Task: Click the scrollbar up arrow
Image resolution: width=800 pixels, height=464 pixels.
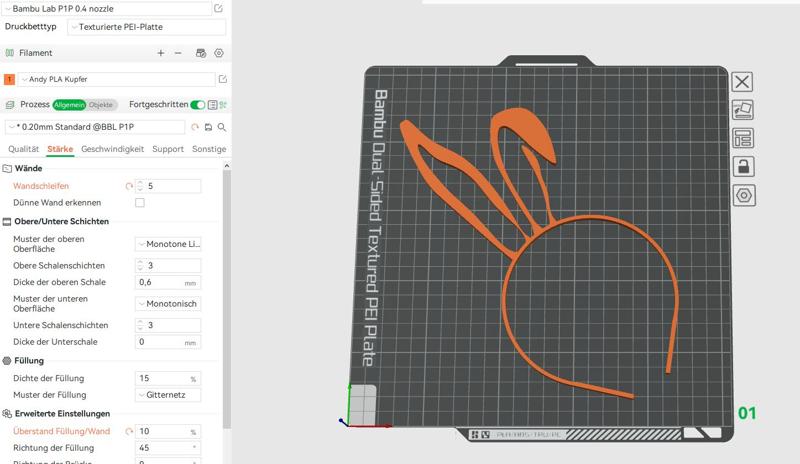Action: [227, 166]
